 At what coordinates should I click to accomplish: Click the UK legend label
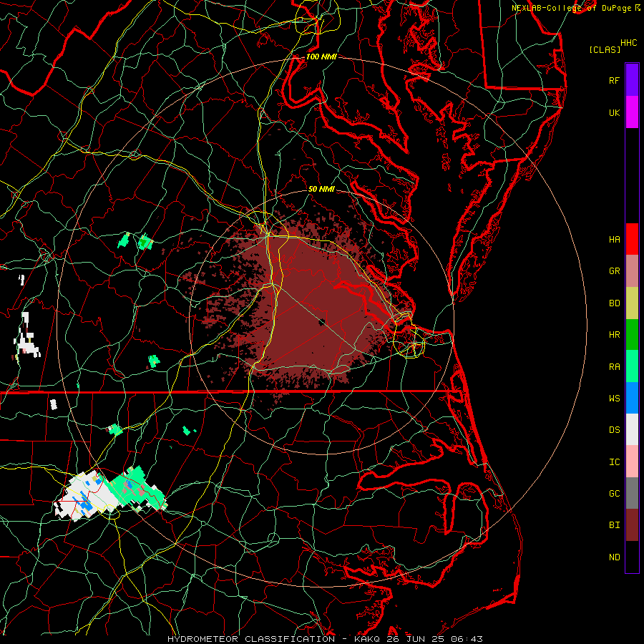(x=614, y=112)
